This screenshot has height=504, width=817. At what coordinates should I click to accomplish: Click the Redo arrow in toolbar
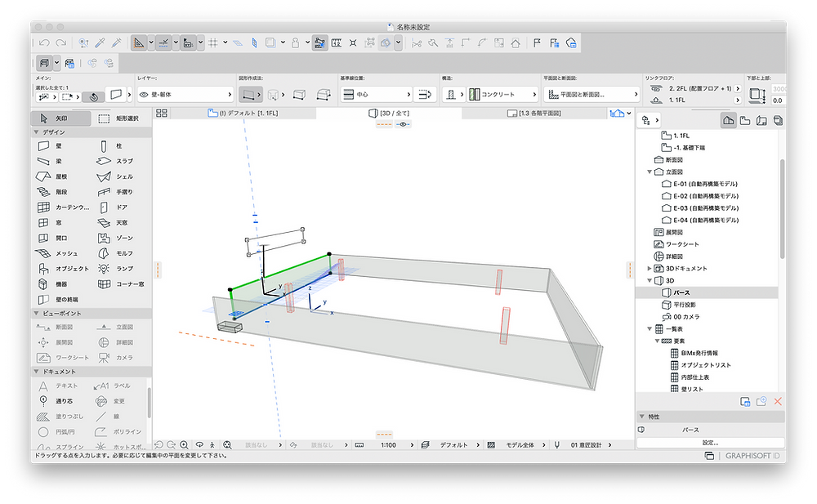click(x=61, y=43)
